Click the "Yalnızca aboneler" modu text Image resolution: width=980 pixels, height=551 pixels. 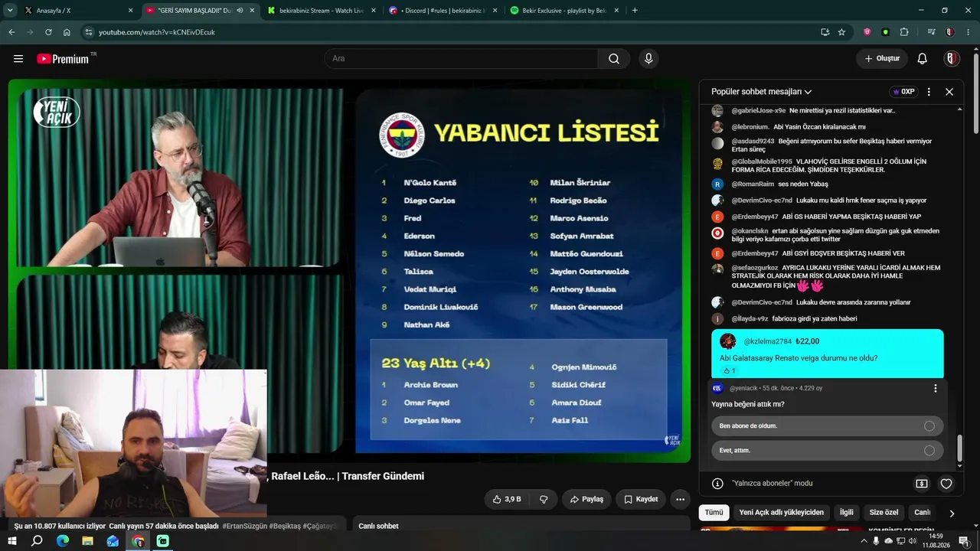pyautogui.click(x=773, y=484)
